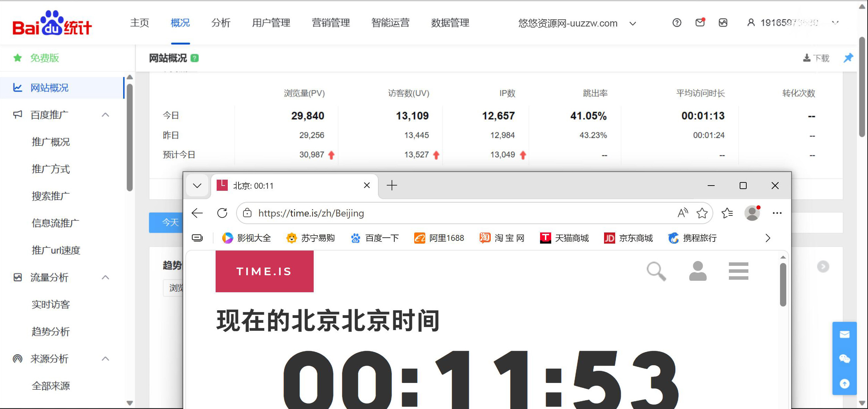Add page to favorites star icon
Viewport: 868px width, 409px height.
(x=702, y=213)
